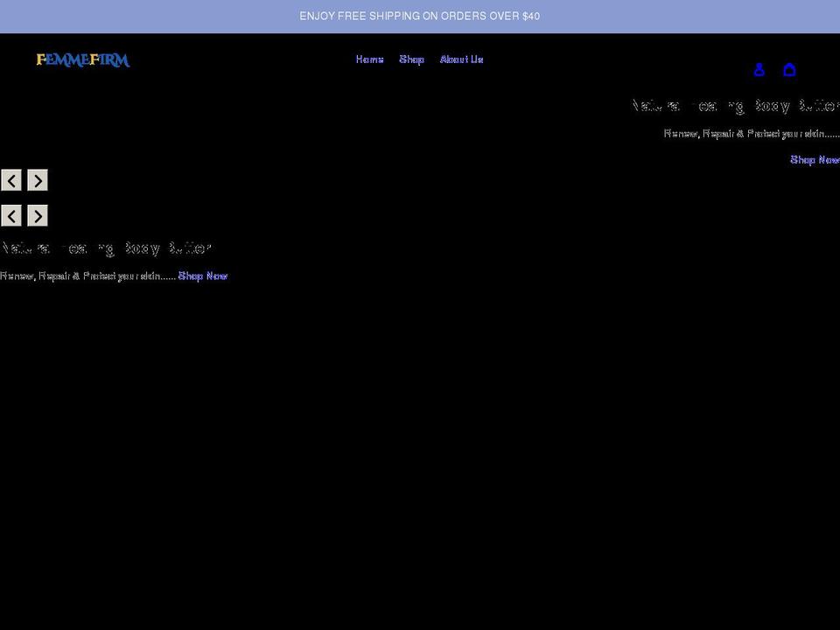The image size is (840, 630).
Task: Click the upper previous slide arrow
Action: 11,180
